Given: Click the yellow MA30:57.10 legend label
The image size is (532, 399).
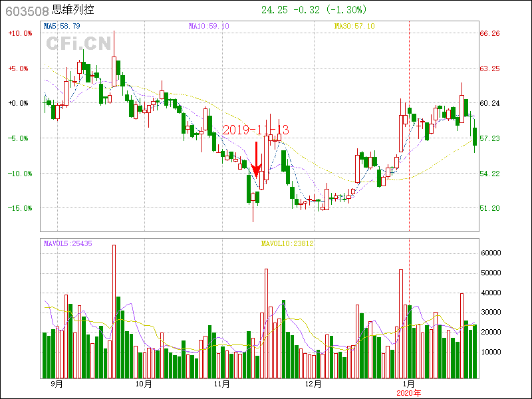Looking at the screenshot, I should coord(354,26).
